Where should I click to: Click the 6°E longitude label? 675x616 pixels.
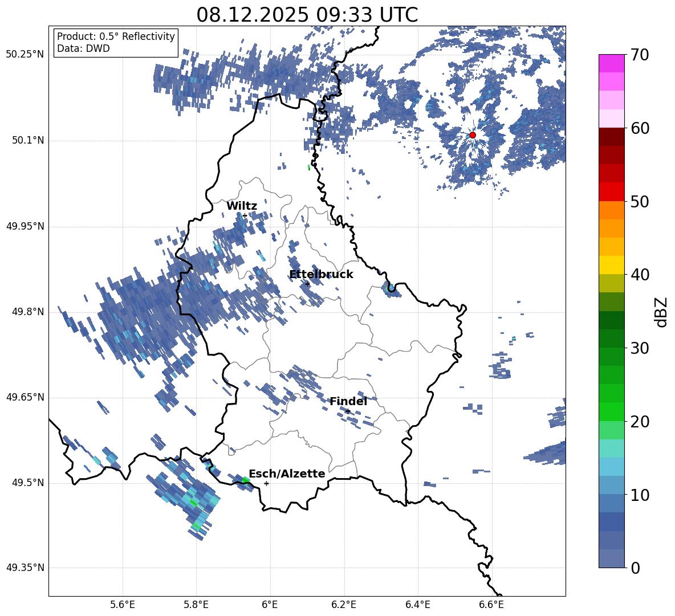click(x=270, y=605)
